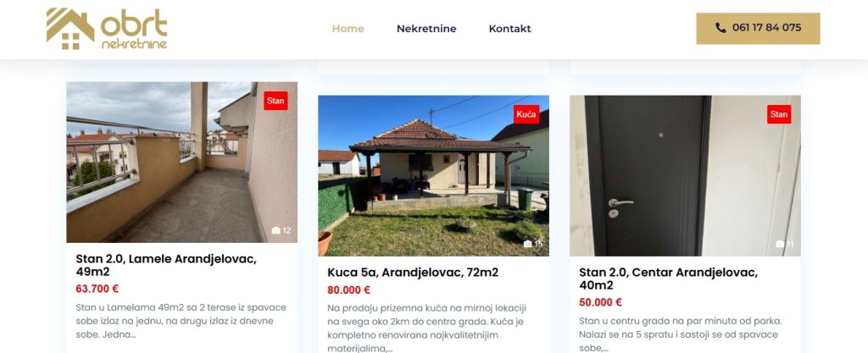Click red Kuća badge on house photo
This screenshot has height=353, width=868.
pos(526,114)
